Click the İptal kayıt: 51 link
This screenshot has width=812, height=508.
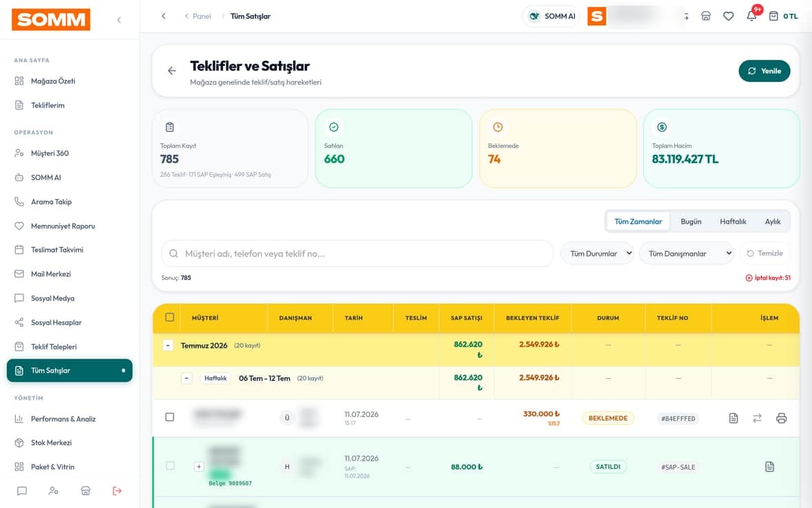[x=768, y=278]
